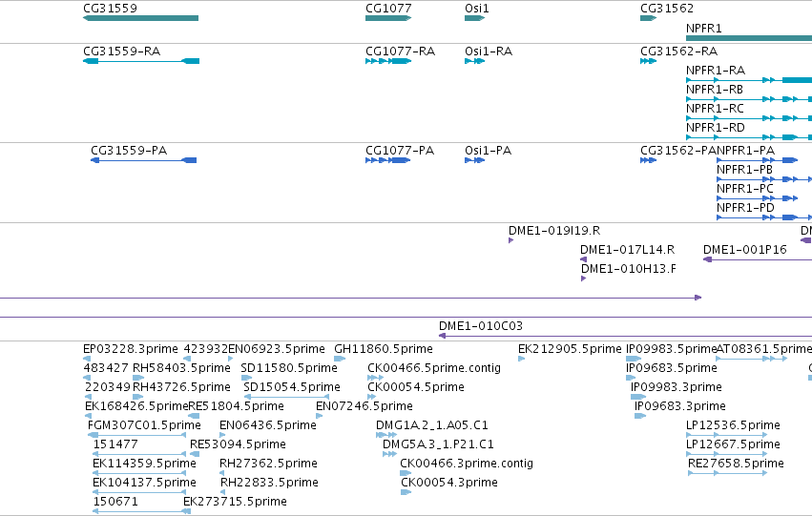Click the DME1-017L14.R clone label
The image size is (812, 516).
pos(627,250)
